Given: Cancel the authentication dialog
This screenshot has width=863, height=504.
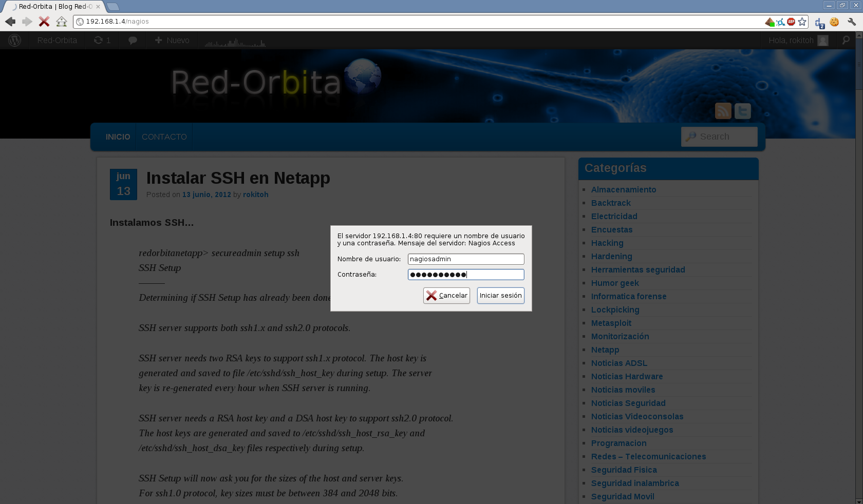Looking at the screenshot, I should [x=446, y=296].
